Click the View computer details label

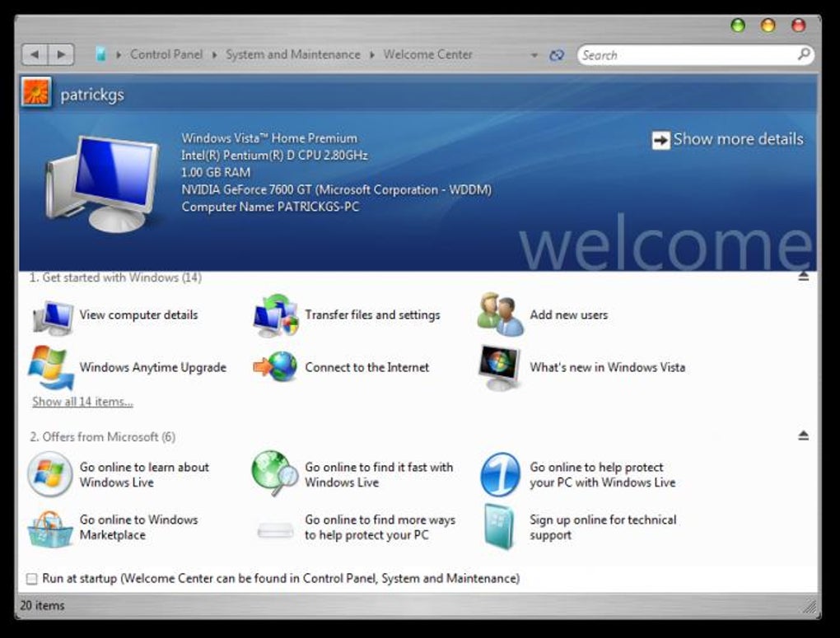[138, 315]
